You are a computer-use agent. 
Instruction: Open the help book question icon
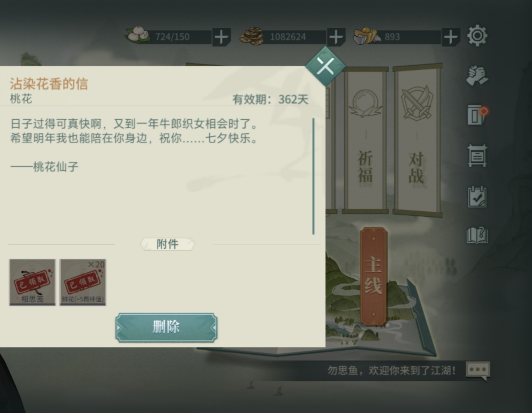coord(477,235)
